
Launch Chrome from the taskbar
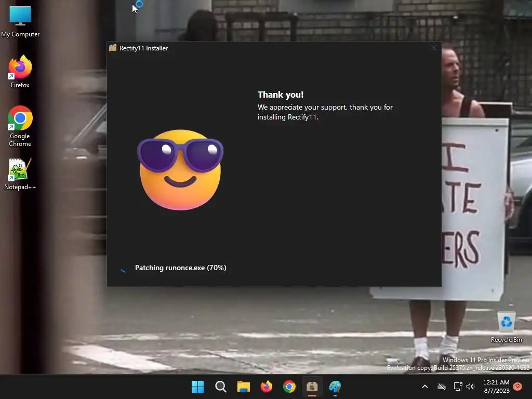pos(289,387)
